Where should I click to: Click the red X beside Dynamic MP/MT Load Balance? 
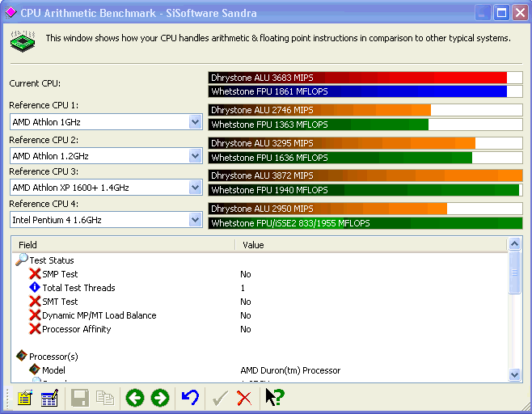[x=35, y=315]
